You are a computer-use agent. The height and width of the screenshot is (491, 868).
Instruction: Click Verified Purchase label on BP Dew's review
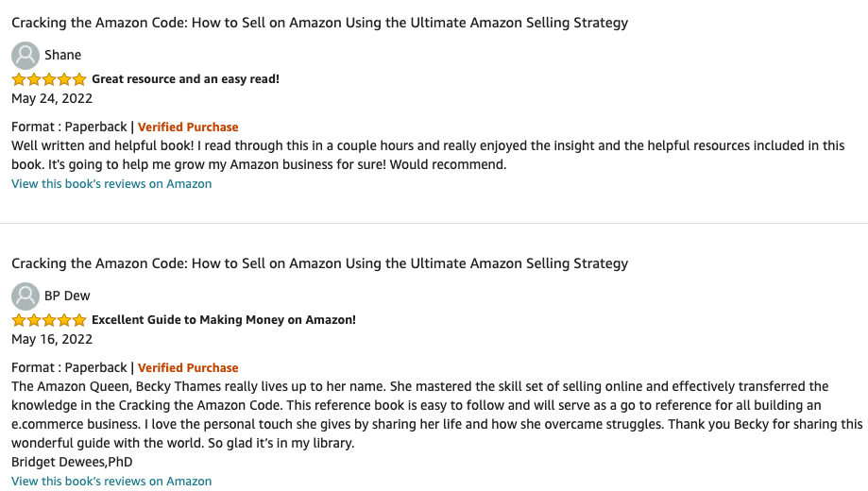188,368
